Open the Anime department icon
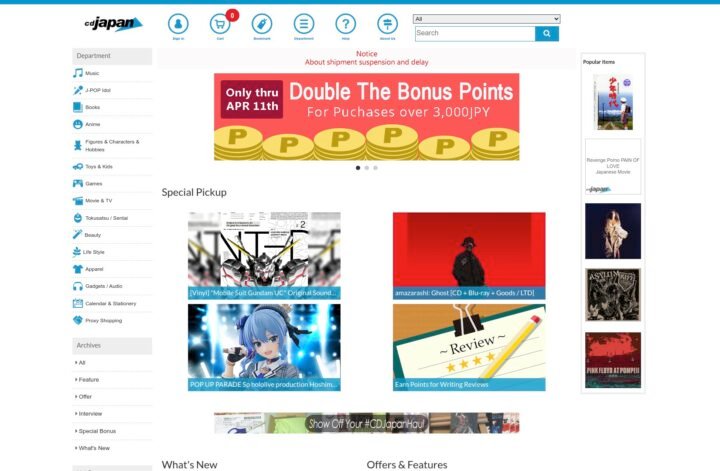This screenshot has width=720, height=471. coord(78,124)
